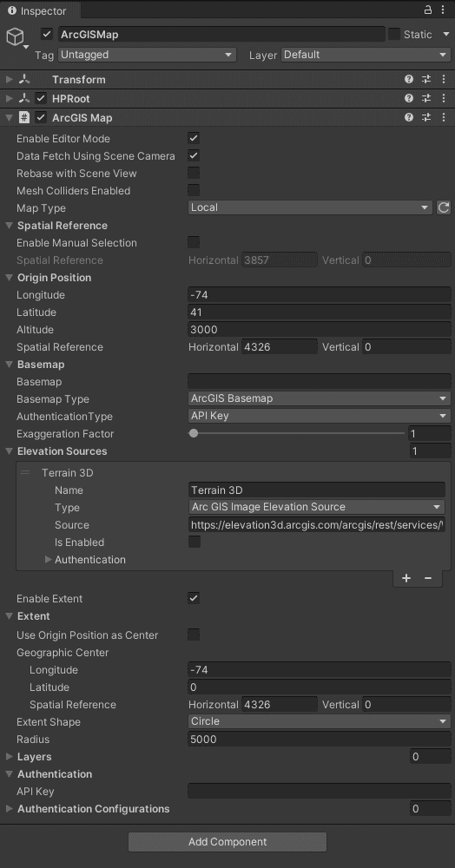Open HPRoot component help reference
This screenshot has width=455, height=868.
(x=409, y=99)
